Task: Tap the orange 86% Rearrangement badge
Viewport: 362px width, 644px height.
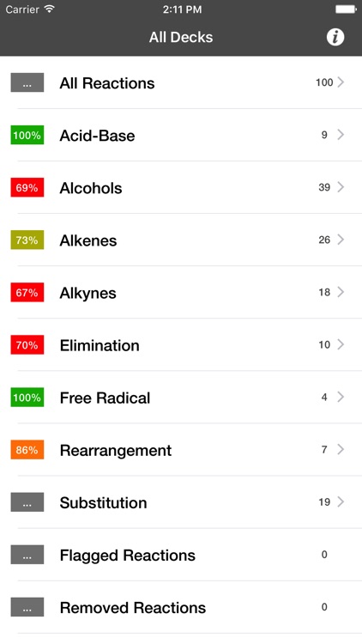Action: point(27,450)
